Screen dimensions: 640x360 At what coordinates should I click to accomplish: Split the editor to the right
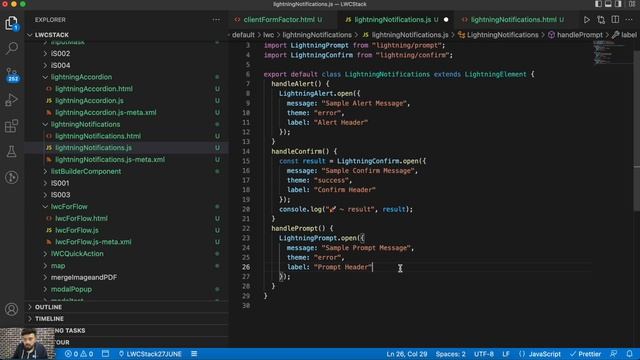point(615,20)
